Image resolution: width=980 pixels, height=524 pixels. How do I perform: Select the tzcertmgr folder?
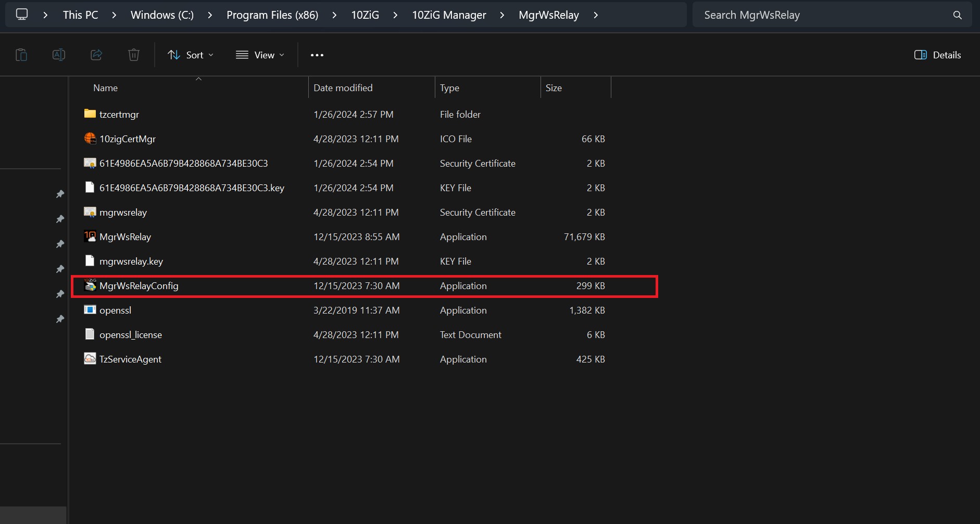(119, 114)
